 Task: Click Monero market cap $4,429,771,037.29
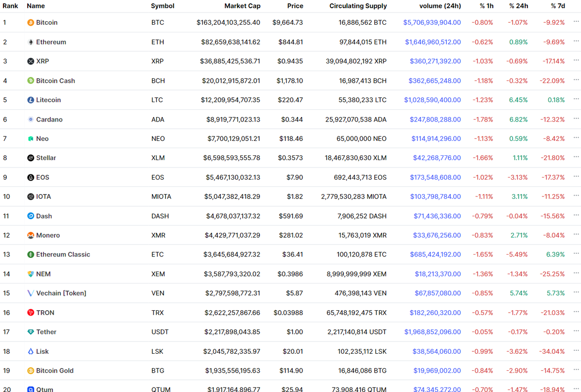pyautogui.click(x=233, y=236)
